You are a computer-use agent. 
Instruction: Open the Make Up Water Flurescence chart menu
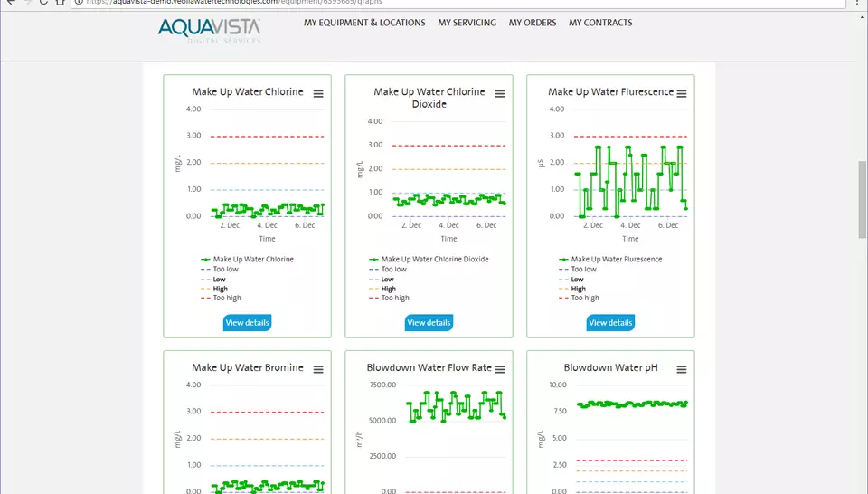click(x=682, y=93)
